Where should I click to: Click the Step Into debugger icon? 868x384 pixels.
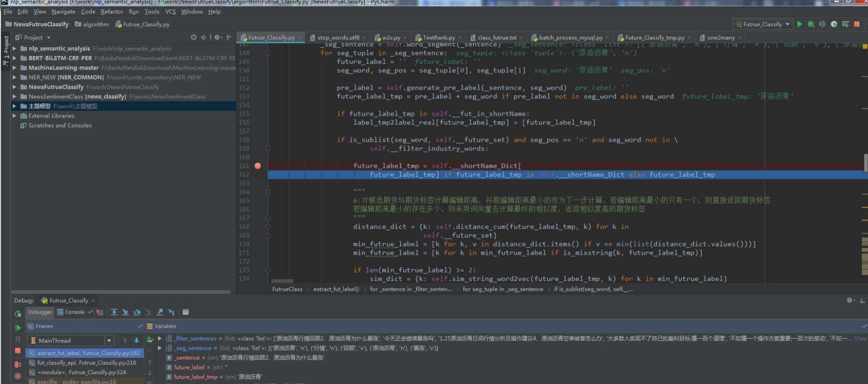tap(125, 312)
